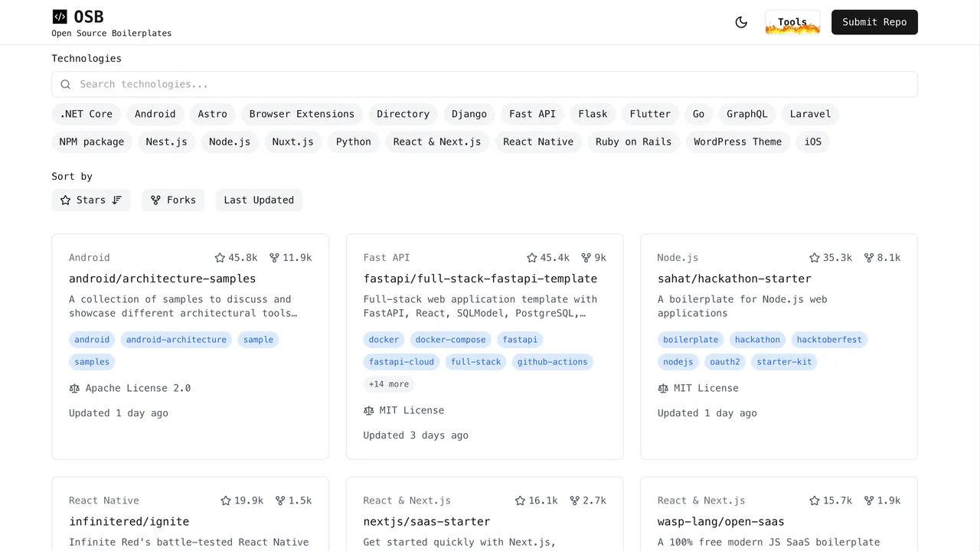Click the star icon beside 45.4k
Screen dimensions: 980x551
[x=532, y=258]
